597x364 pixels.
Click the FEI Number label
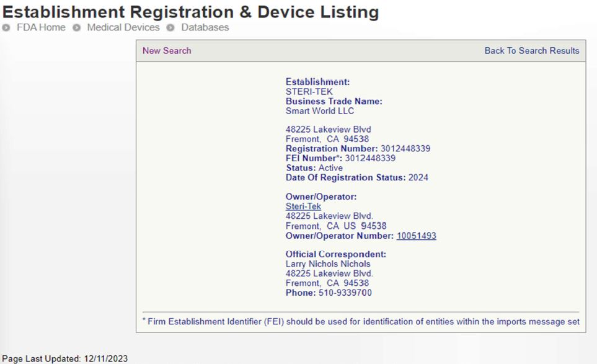pos(314,159)
